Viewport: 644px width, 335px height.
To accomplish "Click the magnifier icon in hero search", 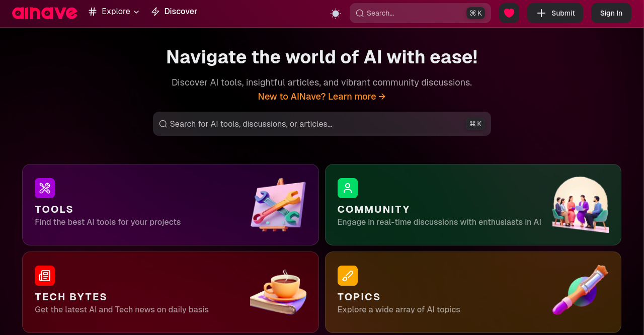I will (x=163, y=124).
